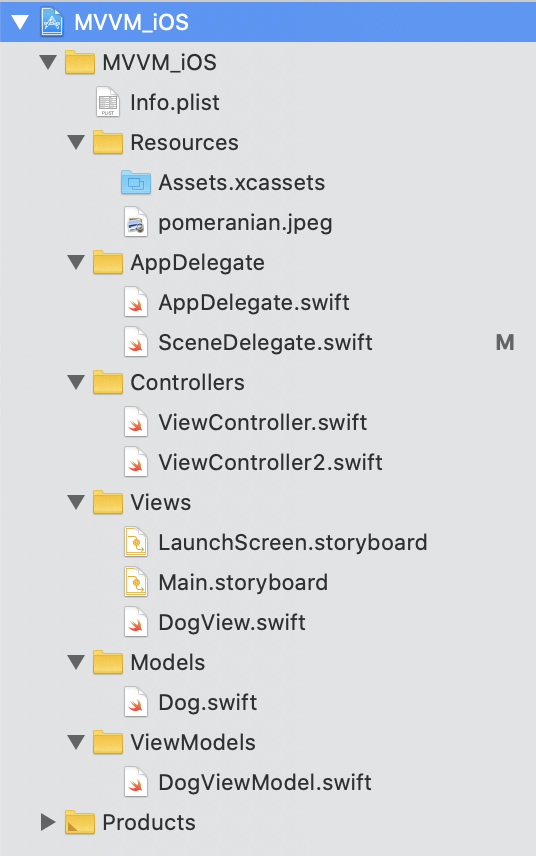Collapse the ViewModels group triangle

(76, 742)
